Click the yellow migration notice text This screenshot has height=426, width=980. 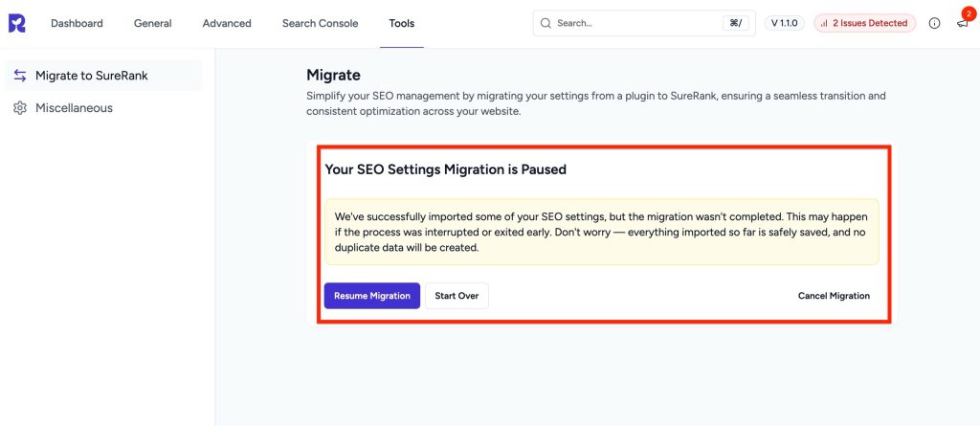[601, 232]
